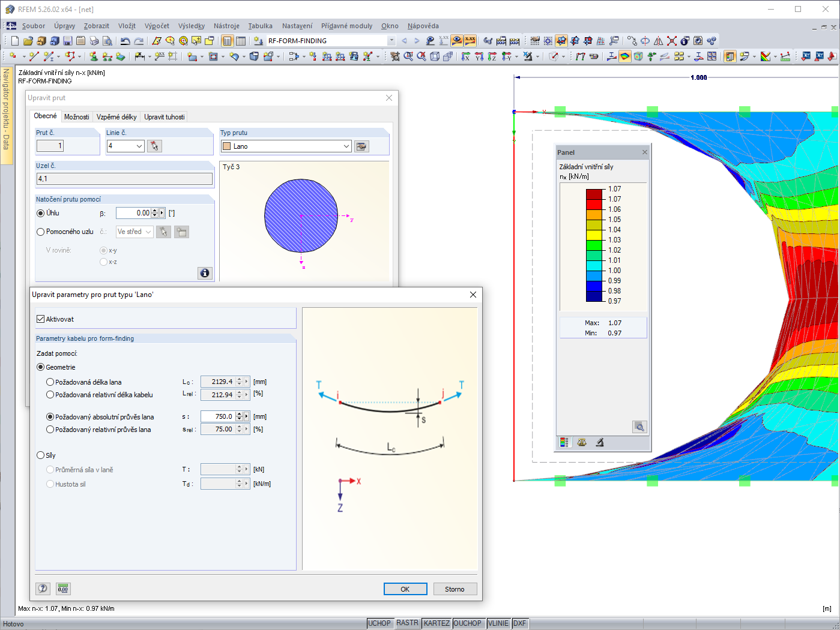The image size is (840, 630).
Task: Switch to the Vzpěrné délky tab
Action: [x=116, y=117]
